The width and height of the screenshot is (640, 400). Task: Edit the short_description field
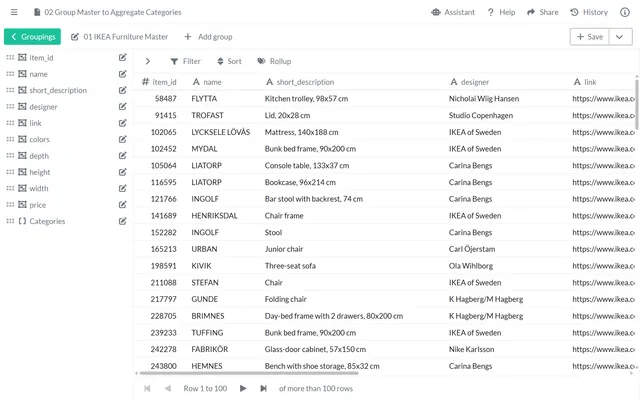coord(123,90)
